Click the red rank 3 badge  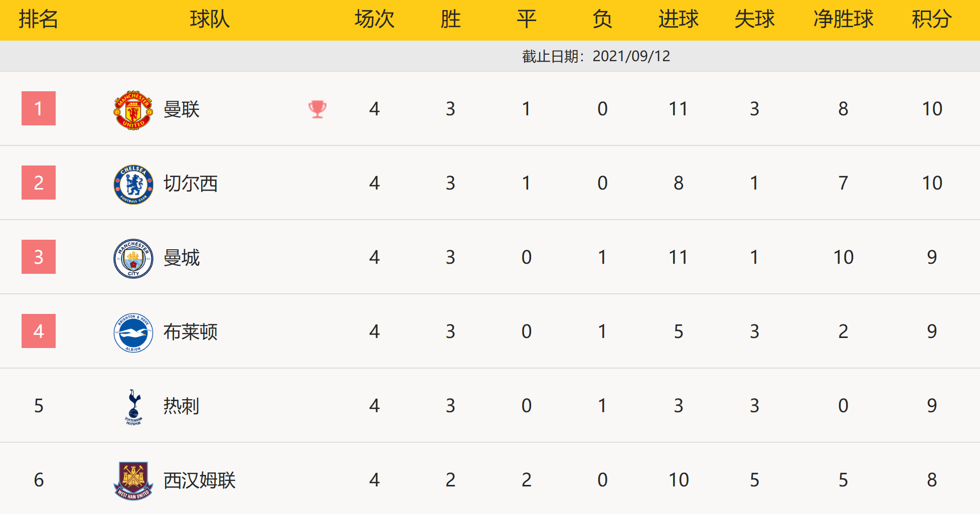point(39,257)
